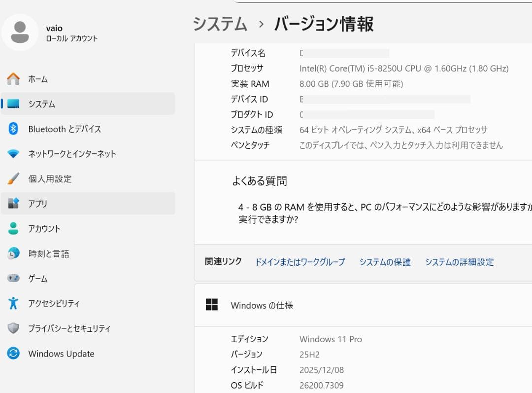Select the ゲーム controller icon

(12, 279)
